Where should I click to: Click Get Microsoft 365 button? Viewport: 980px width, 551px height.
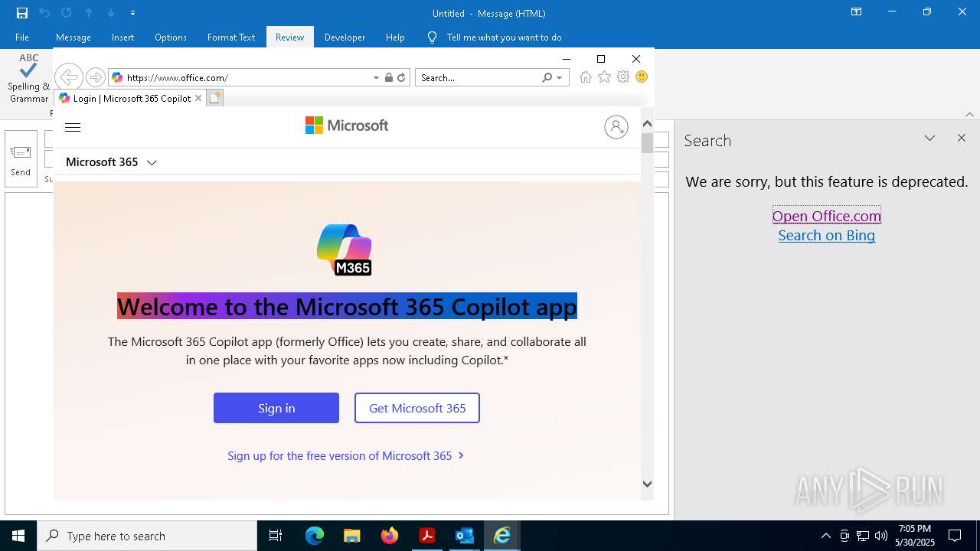417,408
